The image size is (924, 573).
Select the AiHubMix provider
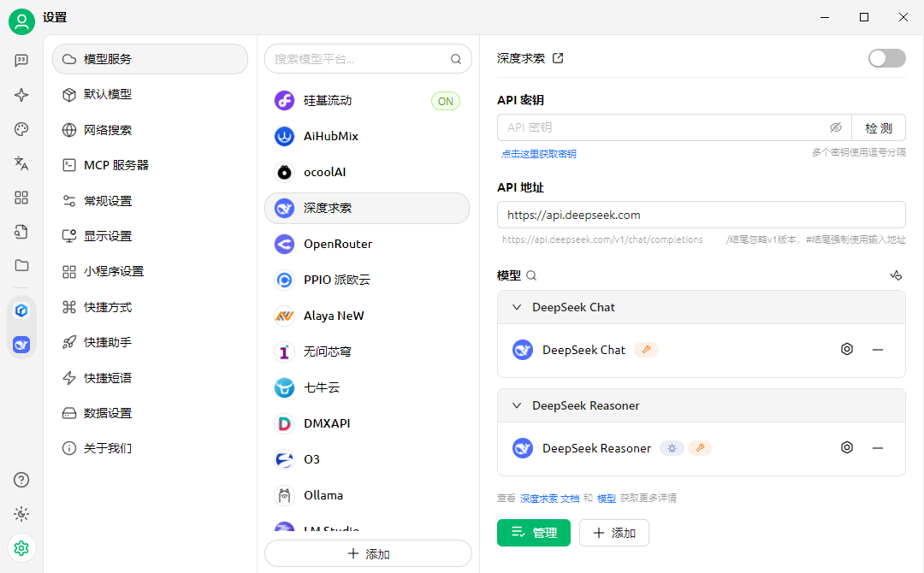pos(367,137)
